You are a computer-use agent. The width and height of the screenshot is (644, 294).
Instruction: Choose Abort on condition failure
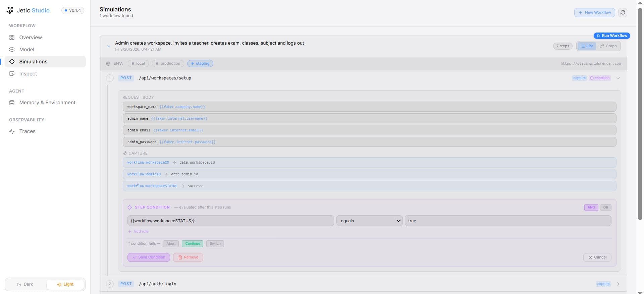(x=171, y=244)
